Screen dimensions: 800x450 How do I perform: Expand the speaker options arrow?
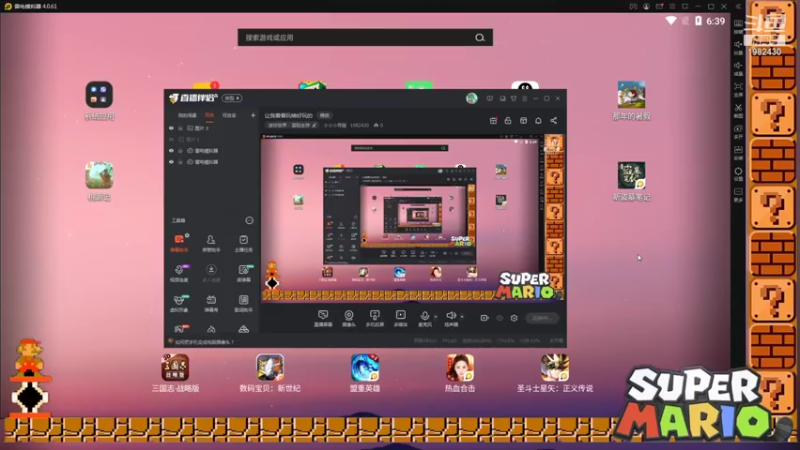click(462, 316)
